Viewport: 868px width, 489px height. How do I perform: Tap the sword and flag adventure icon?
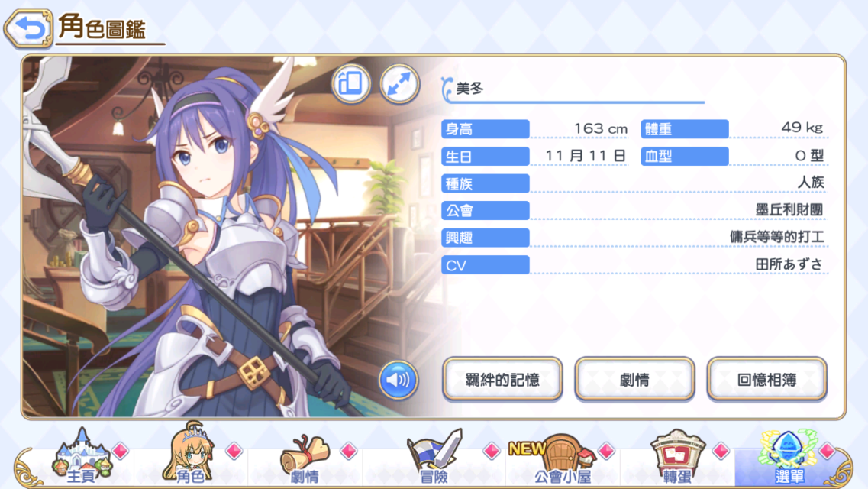(x=435, y=449)
